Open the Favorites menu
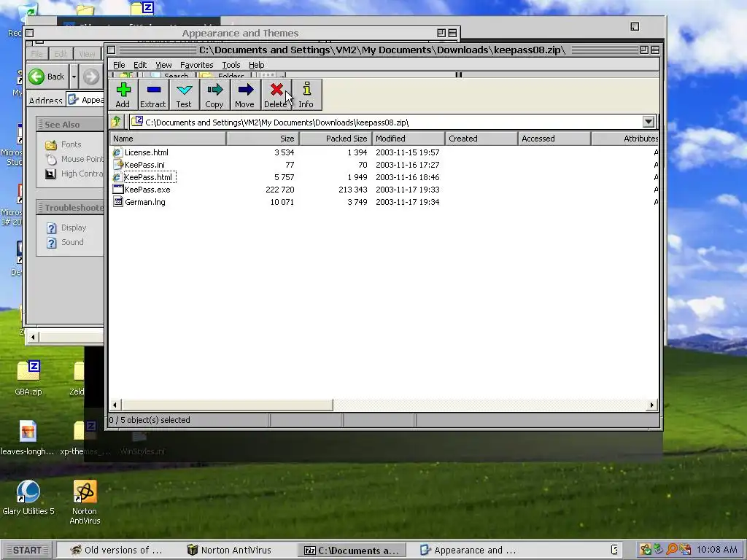This screenshot has height=560, width=747. 196,65
